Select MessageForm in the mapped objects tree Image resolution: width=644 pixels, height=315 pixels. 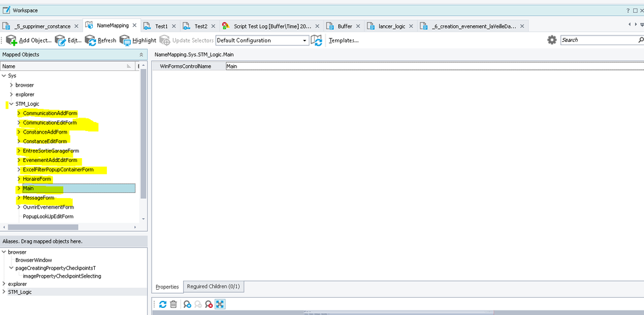pyautogui.click(x=39, y=198)
